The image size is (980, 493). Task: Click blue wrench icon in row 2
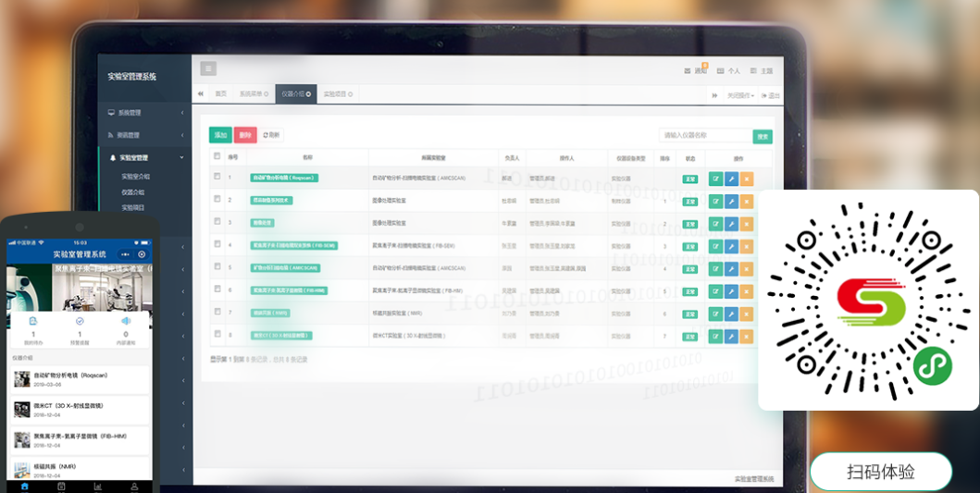coord(731,202)
